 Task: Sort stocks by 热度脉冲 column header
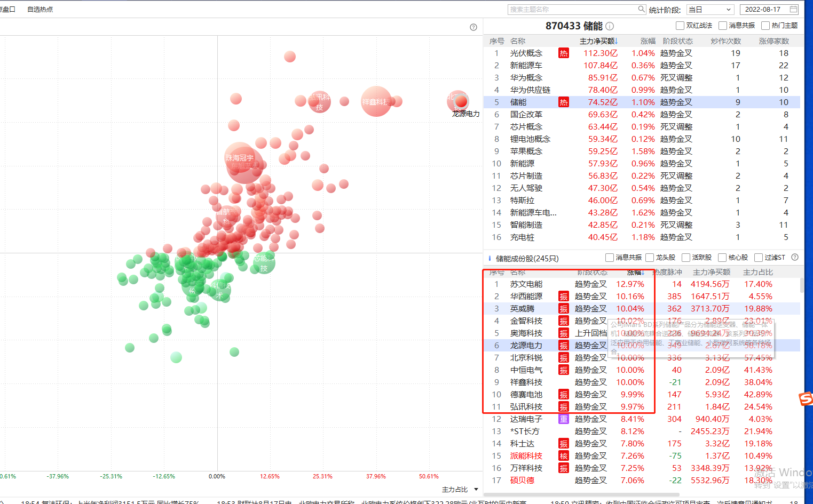[x=667, y=273]
